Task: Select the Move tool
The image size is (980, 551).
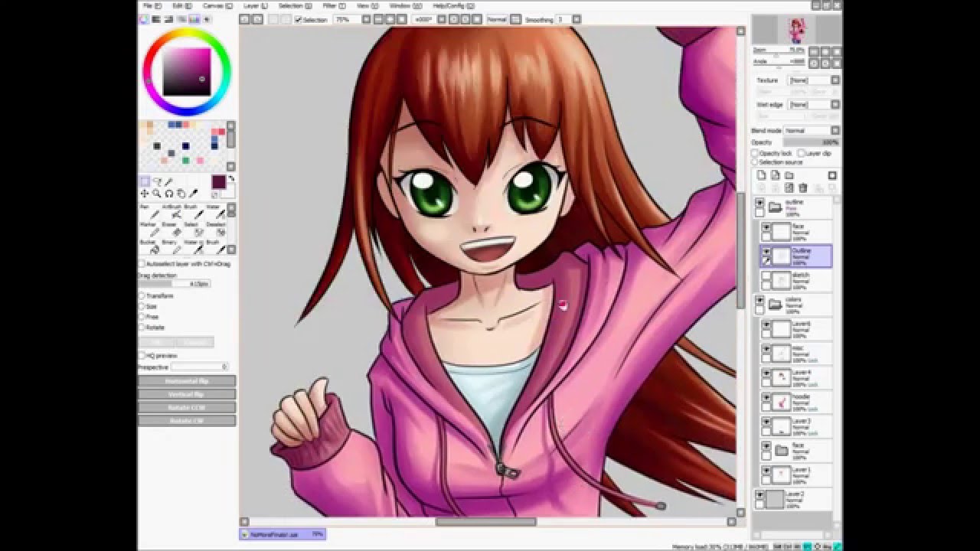Action: click(x=145, y=194)
